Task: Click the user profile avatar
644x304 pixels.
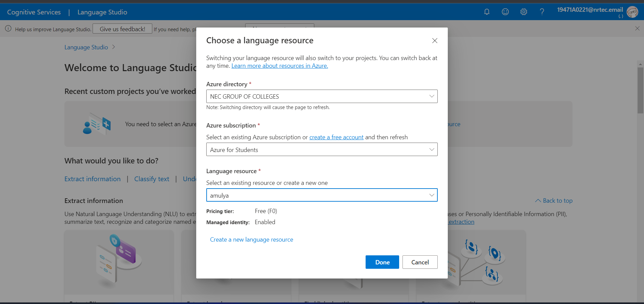Action: 632,12
